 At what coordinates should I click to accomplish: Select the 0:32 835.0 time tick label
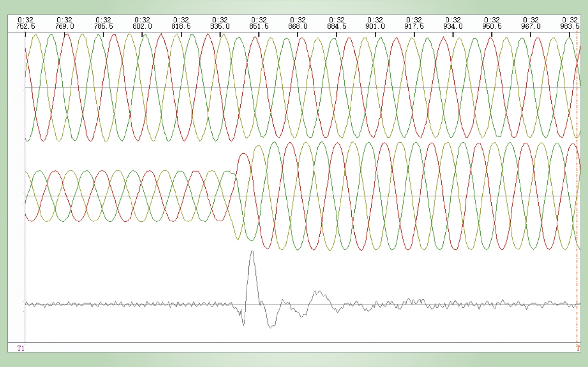pos(220,23)
